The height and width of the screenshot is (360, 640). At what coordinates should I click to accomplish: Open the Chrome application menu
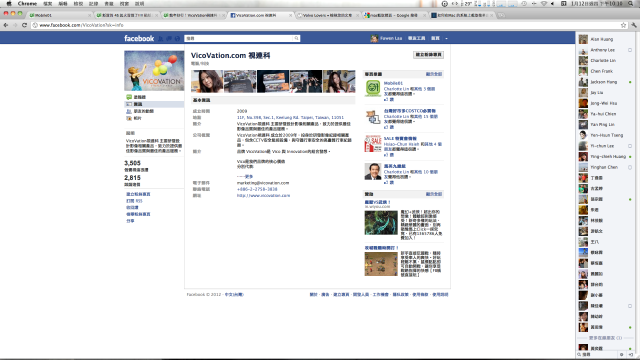tap(27, 3)
